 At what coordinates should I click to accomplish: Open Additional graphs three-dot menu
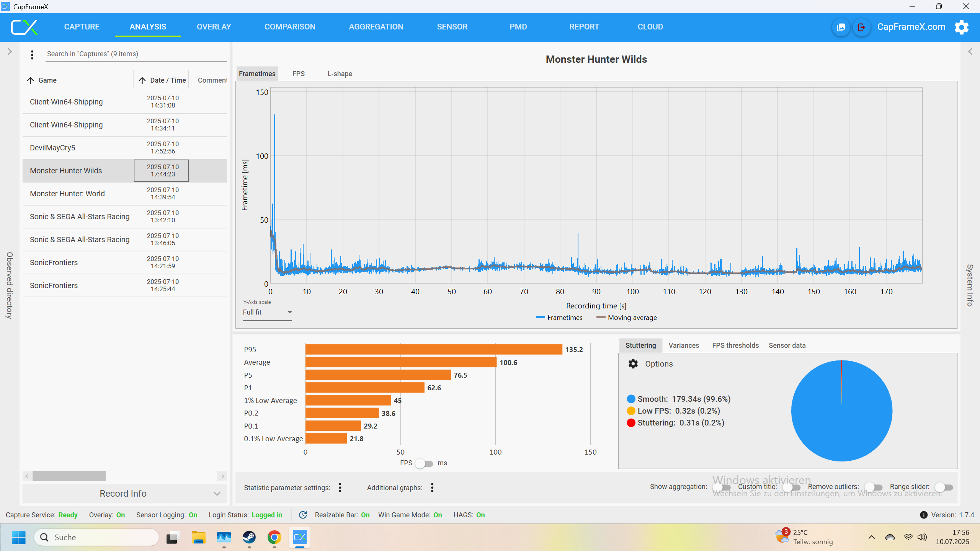(432, 487)
